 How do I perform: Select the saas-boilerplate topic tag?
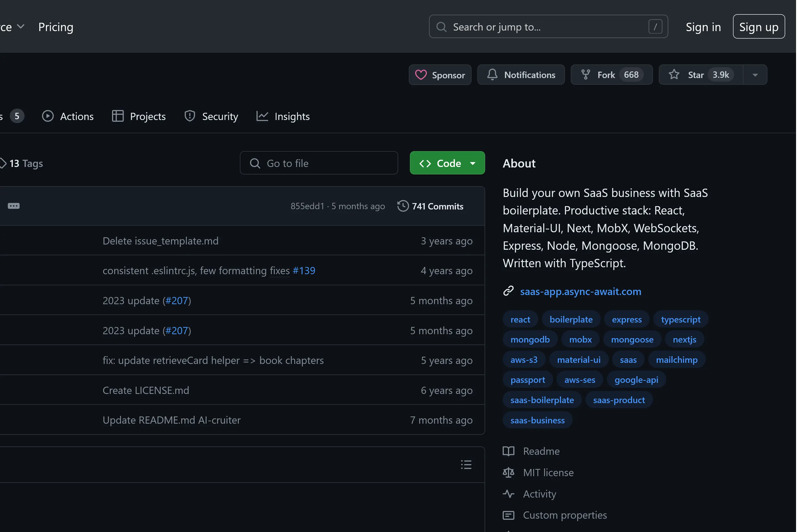coord(542,400)
